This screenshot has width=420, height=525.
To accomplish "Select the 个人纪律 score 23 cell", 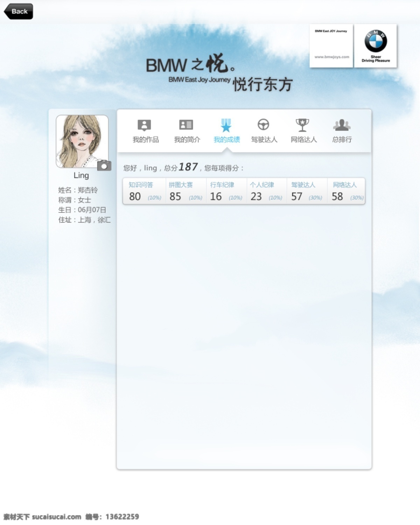I will [267, 191].
